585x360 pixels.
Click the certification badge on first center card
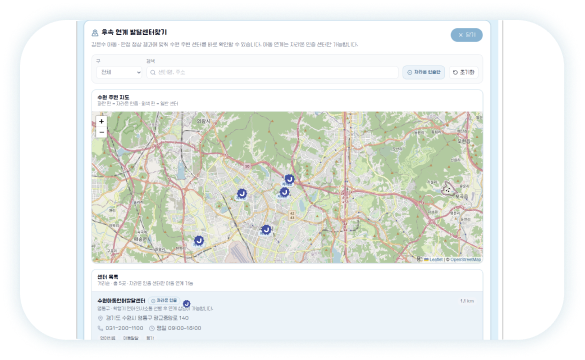pos(164,300)
